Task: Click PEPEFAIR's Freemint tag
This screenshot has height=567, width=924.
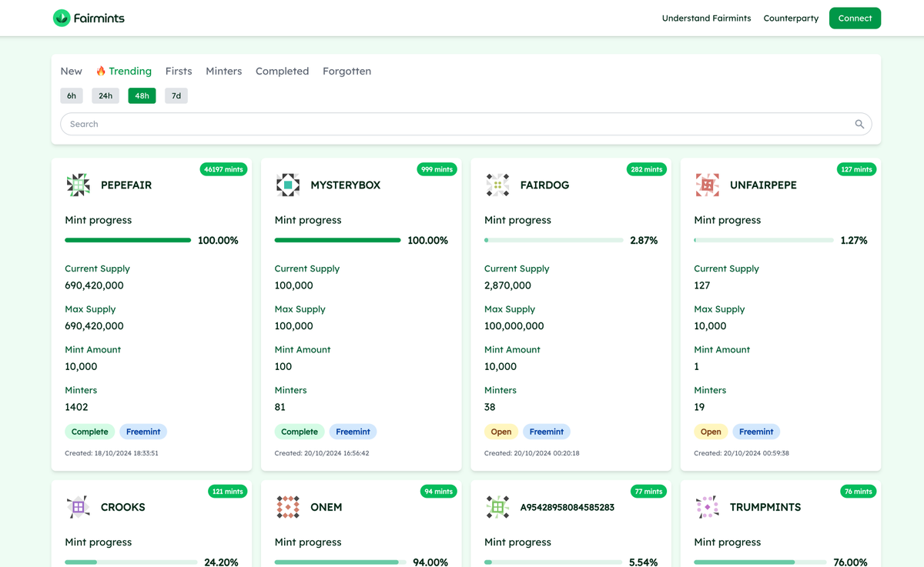Action: pyautogui.click(x=143, y=432)
